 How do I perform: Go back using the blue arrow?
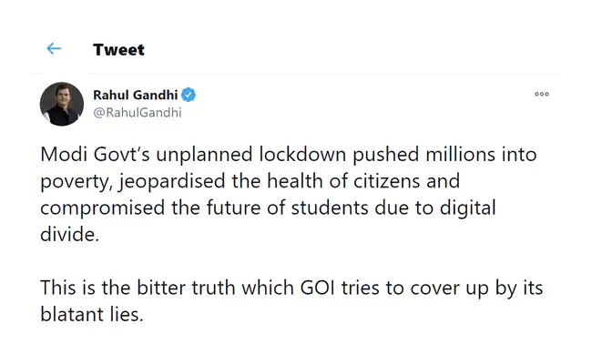click(x=54, y=49)
